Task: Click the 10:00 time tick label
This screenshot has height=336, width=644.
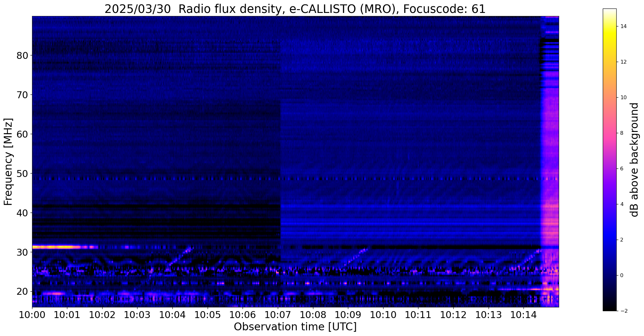Action: pos(32,314)
